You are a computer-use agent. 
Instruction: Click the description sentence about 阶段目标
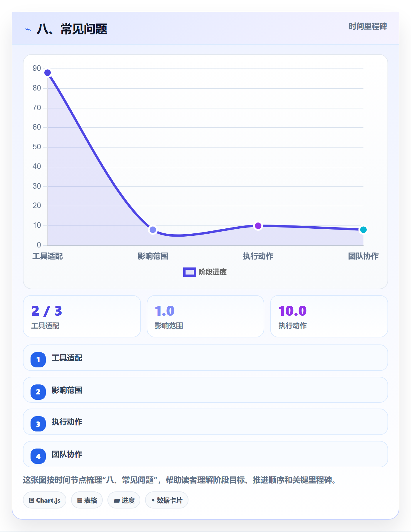pos(180,480)
